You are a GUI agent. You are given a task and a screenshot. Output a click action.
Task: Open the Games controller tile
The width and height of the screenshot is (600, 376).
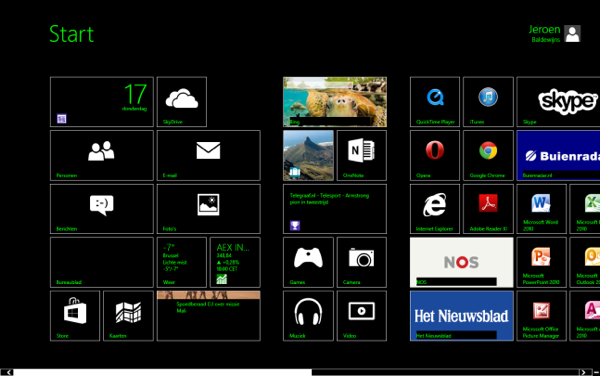(x=308, y=262)
